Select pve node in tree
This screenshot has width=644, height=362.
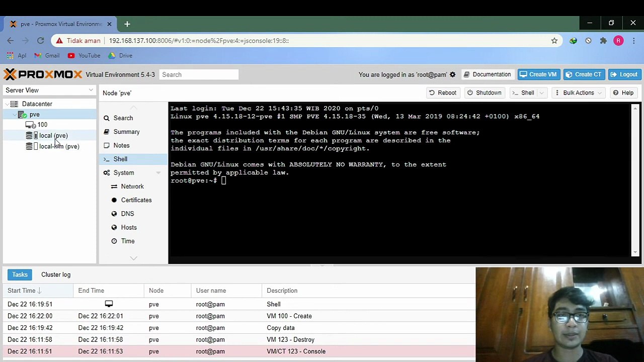(34, 114)
